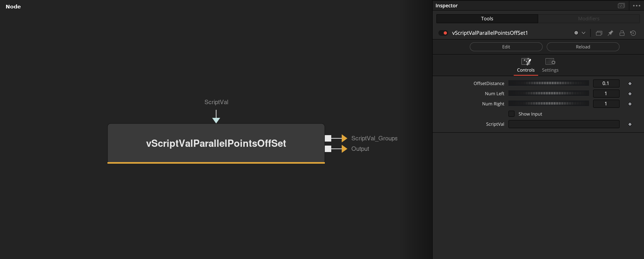The image size is (644, 259).
Task: Click the tool name vScriptValParallelPointsOffSet1
Action: pos(490,33)
